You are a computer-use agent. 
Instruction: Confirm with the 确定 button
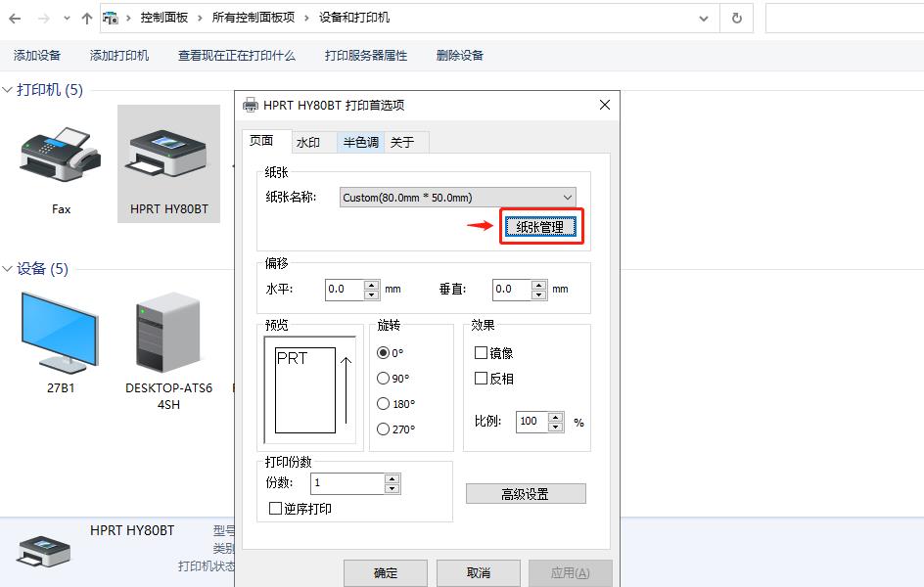coord(386,573)
